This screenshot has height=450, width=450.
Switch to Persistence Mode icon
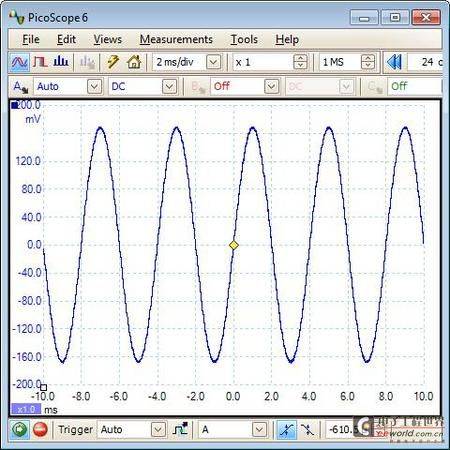(40, 62)
